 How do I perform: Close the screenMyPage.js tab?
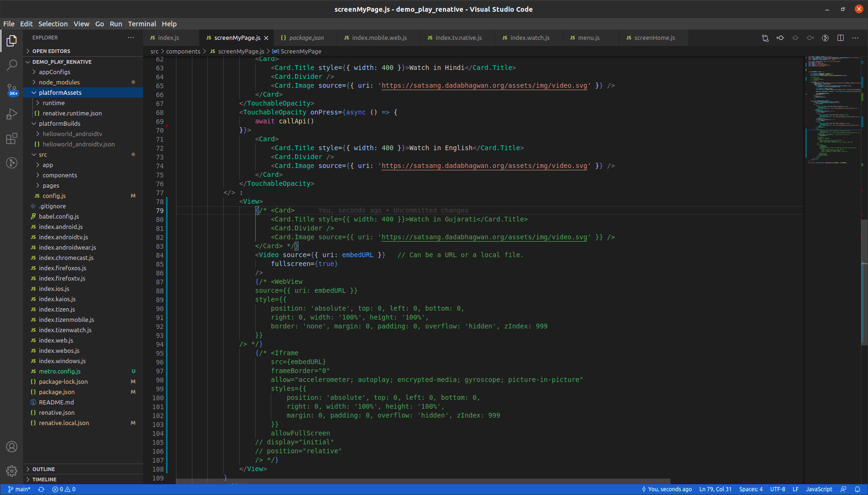point(266,38)
